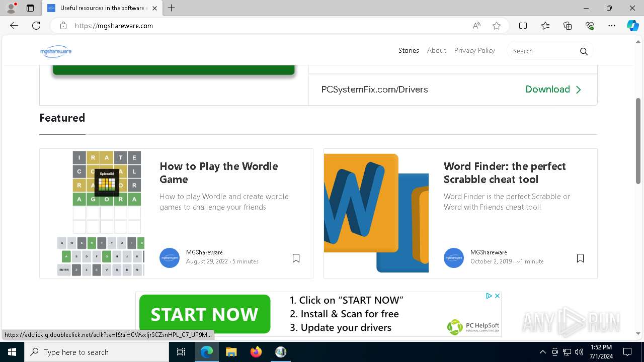Close the PC HelpSoft ad
The image size is (644, 362).
coord(497,296)
